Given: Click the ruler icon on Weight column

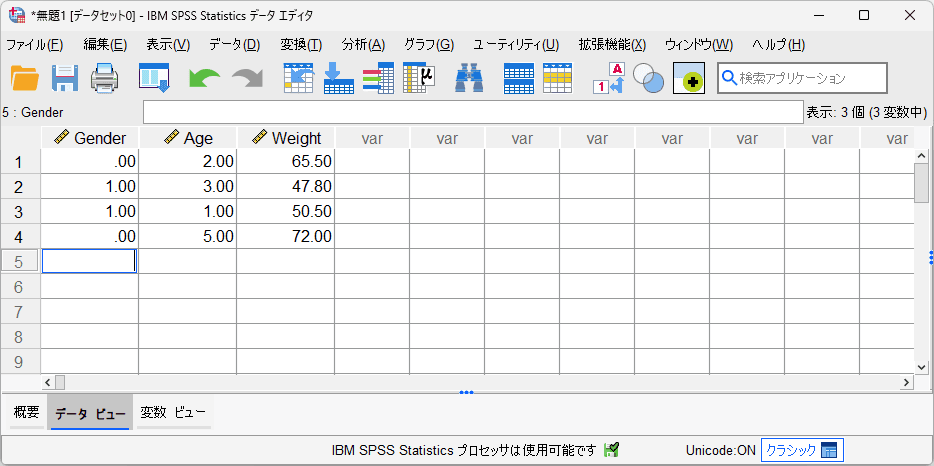Looking at the screenshot, I should (x=259, y=138).
